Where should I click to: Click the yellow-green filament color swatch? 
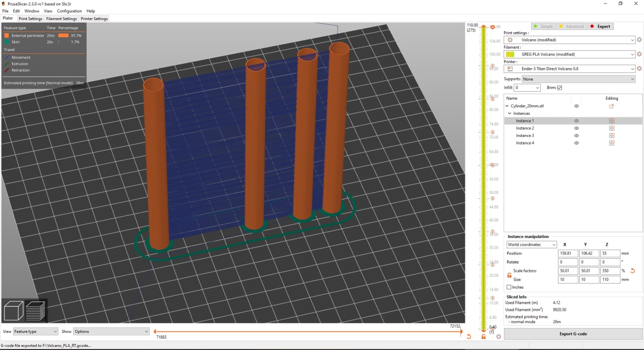click(x=510, y=54)
